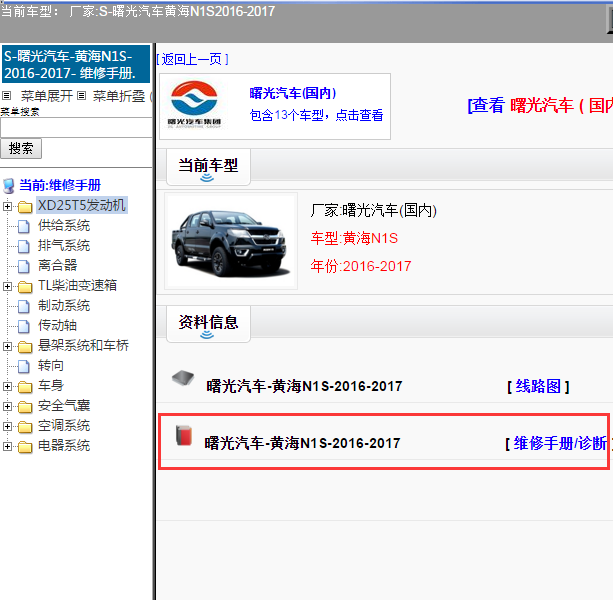Click the 车型:黄海N1S red text
This screenshot has width=613, height=600.
(x=354, y=238)
